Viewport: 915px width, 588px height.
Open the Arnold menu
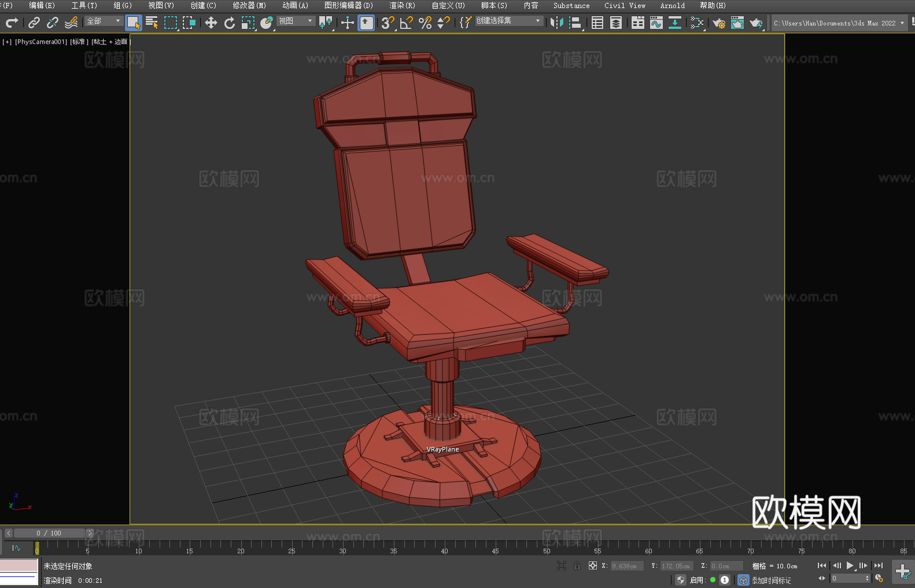click(x=672, y=5)
